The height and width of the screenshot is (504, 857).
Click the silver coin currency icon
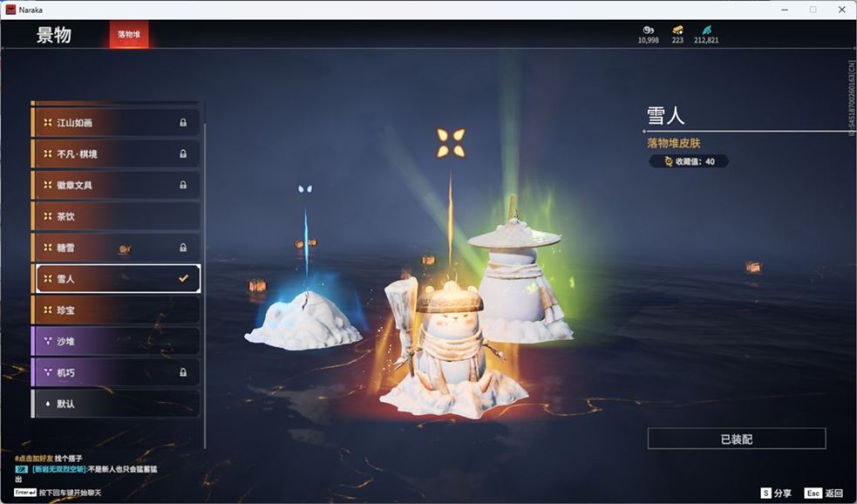pyautogui.click(x=648, y=30)
